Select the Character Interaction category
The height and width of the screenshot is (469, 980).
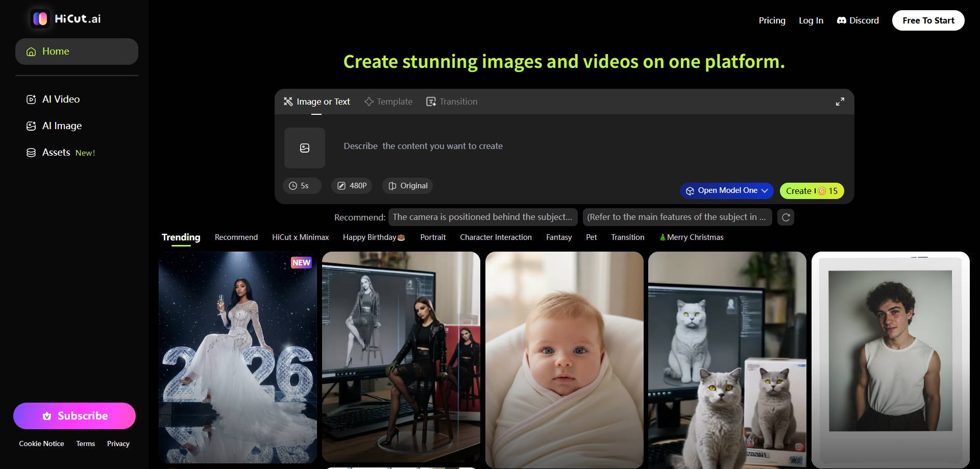point(496,237)
